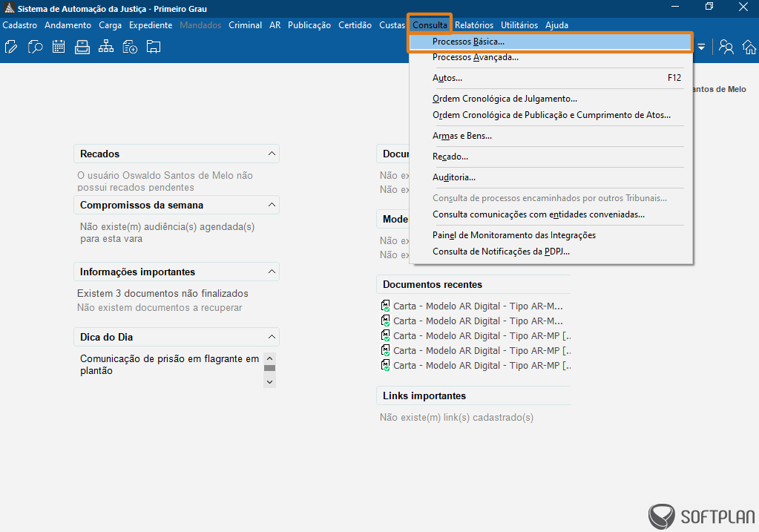Open Ordem Cronológica de Publicação entry
759x532 pixels.
[551, 115]
